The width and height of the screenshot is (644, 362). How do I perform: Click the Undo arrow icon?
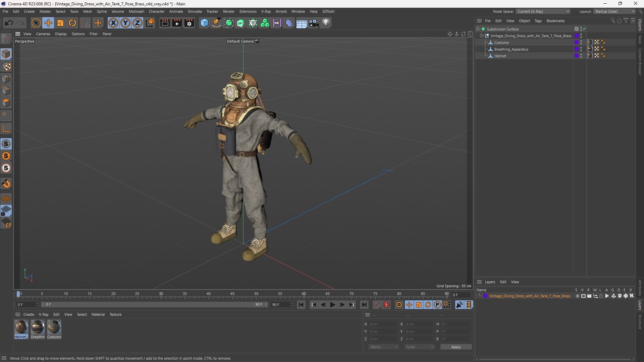[9, 23]
